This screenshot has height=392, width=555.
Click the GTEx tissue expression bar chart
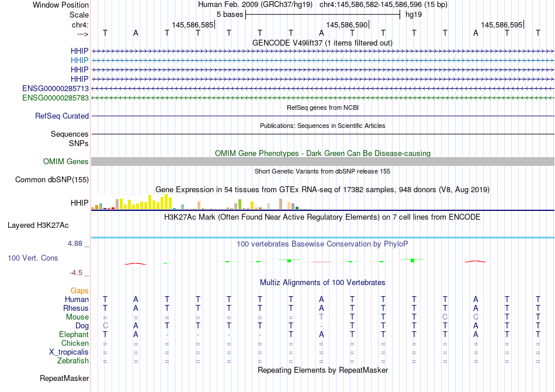(201, 202)
